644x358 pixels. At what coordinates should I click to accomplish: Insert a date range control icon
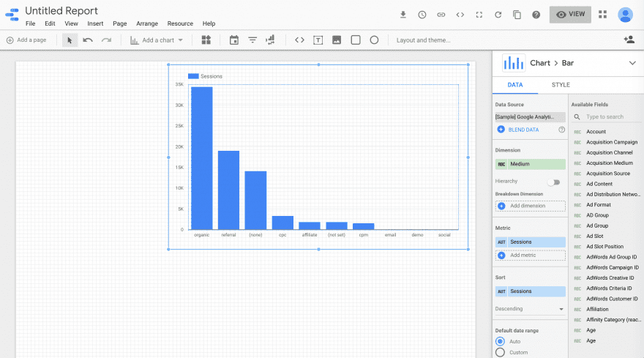pos(234,40)
